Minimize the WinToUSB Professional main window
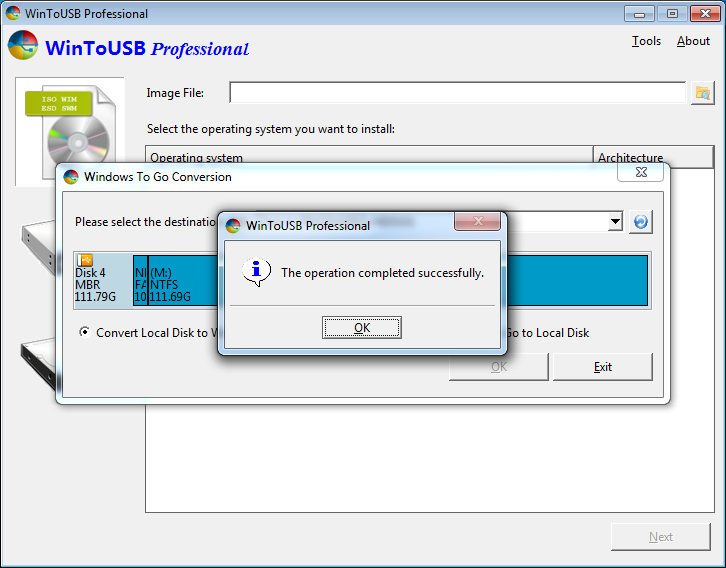 [x=639, y=14]
